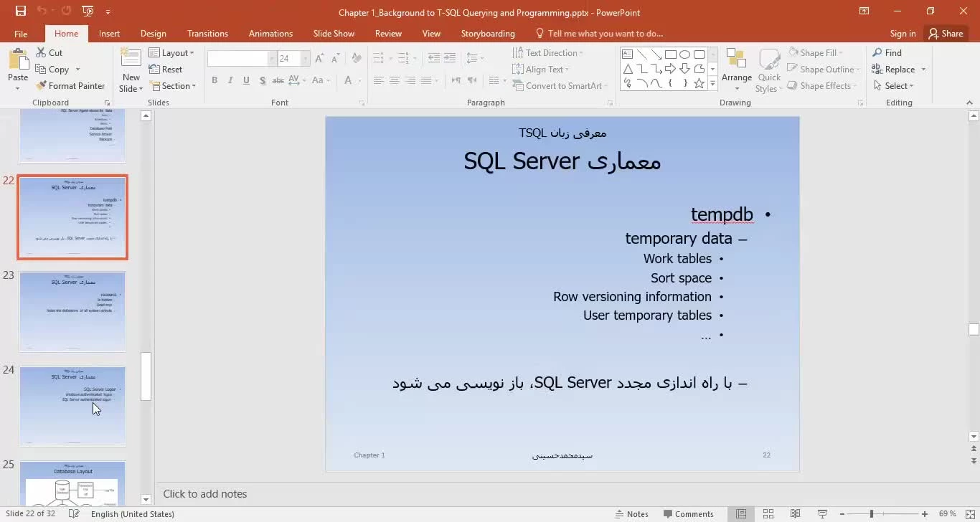Toggle the Comments pane
The height and width of the screenshot is (522, 980).
point(689,513)
